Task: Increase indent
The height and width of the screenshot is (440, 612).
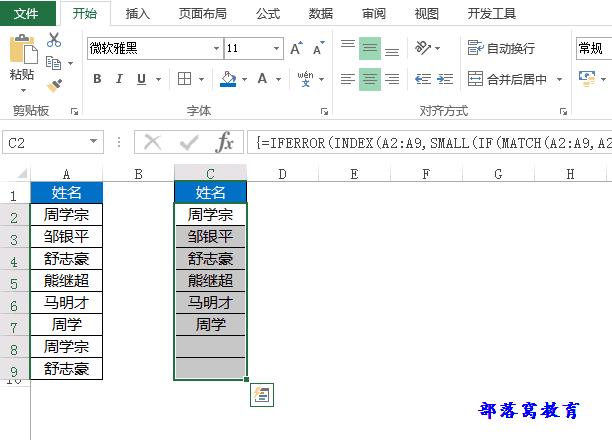Action: point(445,79)
